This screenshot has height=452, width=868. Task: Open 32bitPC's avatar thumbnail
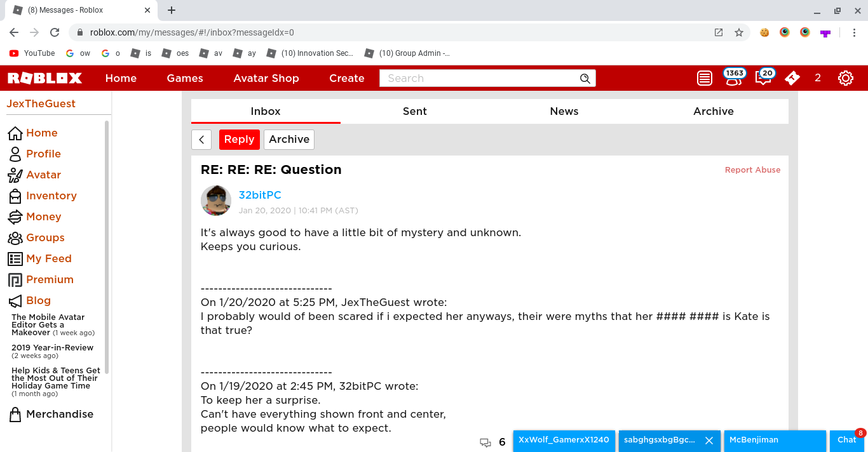pos(215,201)
